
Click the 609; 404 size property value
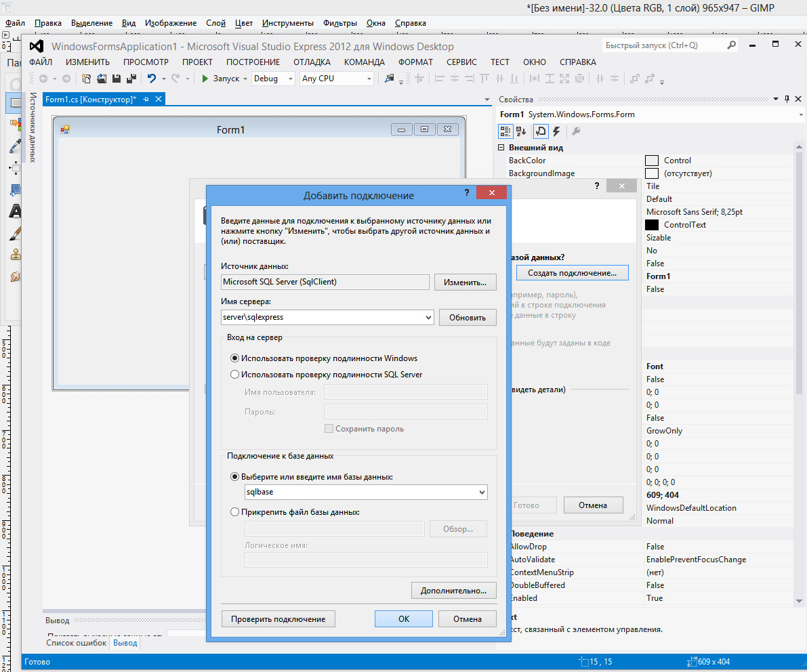click(x=663, y=495)
